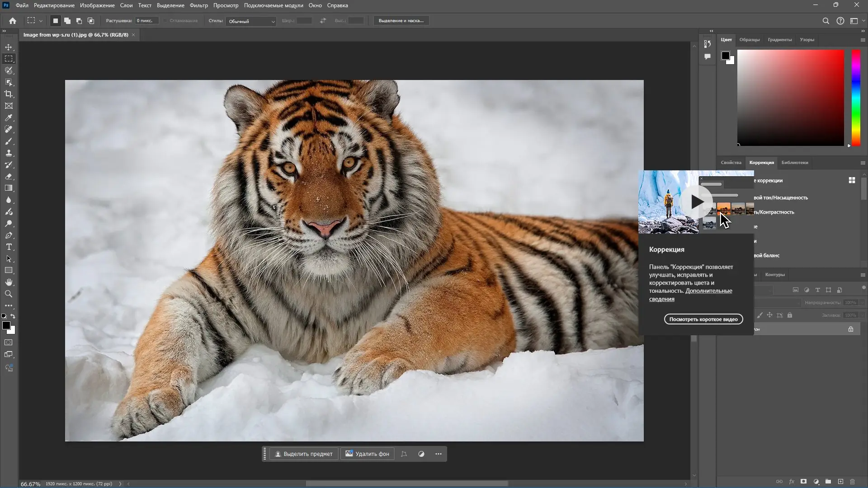Image resolution: width=868 pixels, height=488 pixels.
Task: Click the rainbow hue slider strip
Action: (856, 97)
